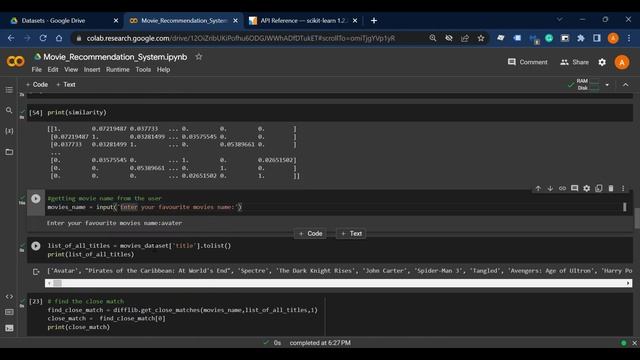Open Colab settings gear icon
The width and height of the screenshot is (640, 360).
pos(602,62)
